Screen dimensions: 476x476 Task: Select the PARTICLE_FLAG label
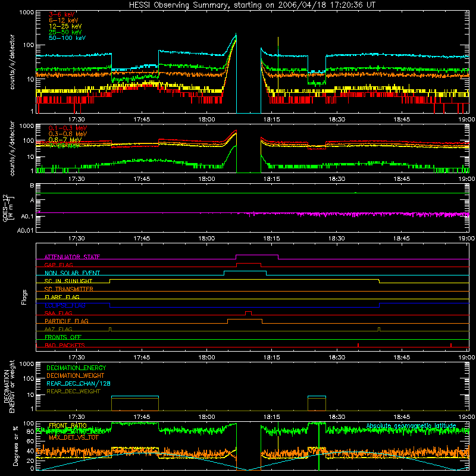click(67, 321)
